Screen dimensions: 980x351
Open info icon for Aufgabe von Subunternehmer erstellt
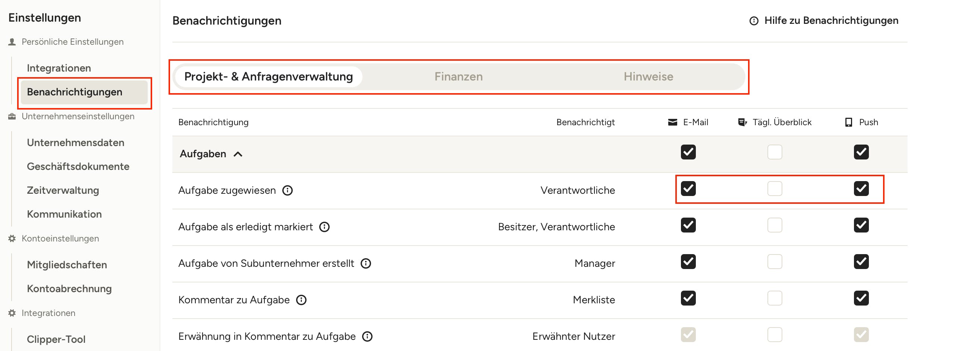[365, 263]
